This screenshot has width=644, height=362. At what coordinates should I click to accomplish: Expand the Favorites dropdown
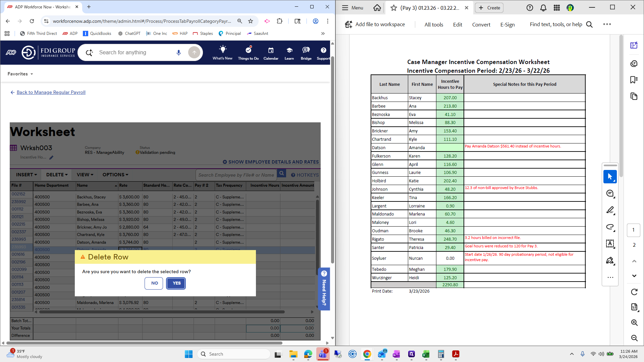pyautogui.click(x=20, y=74)
